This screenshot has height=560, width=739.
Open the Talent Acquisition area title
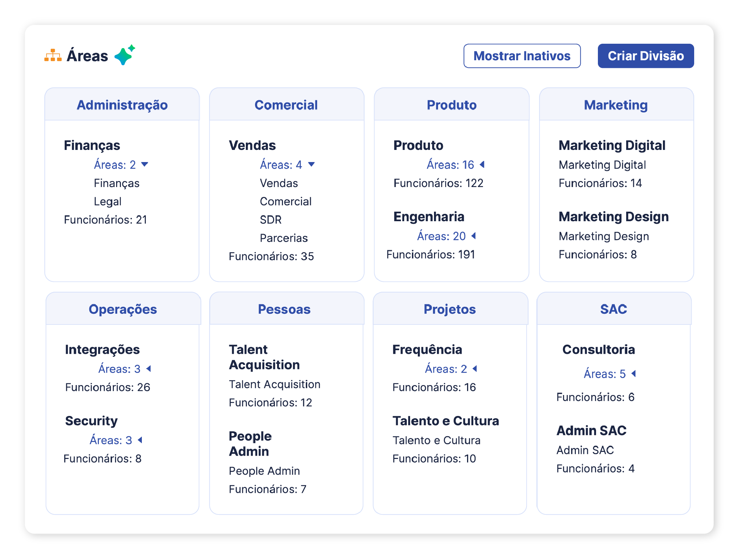(x=264, y=357)
